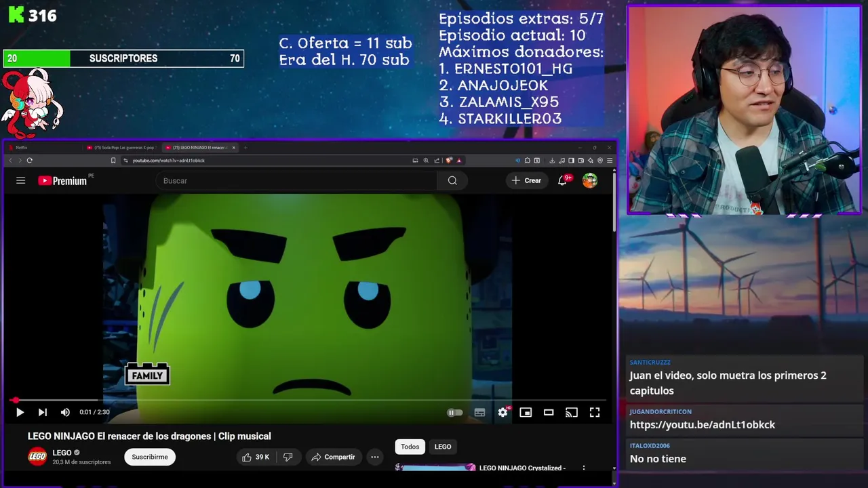Screen dimensions: 868x488
Task: Open a new browser tab
Action: [245, 147]
